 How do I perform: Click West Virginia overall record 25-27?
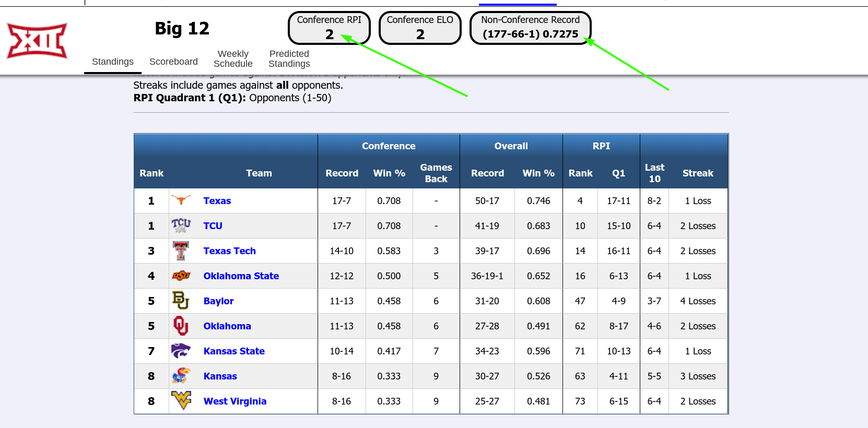pyautogui.click(x=487, y=401)
